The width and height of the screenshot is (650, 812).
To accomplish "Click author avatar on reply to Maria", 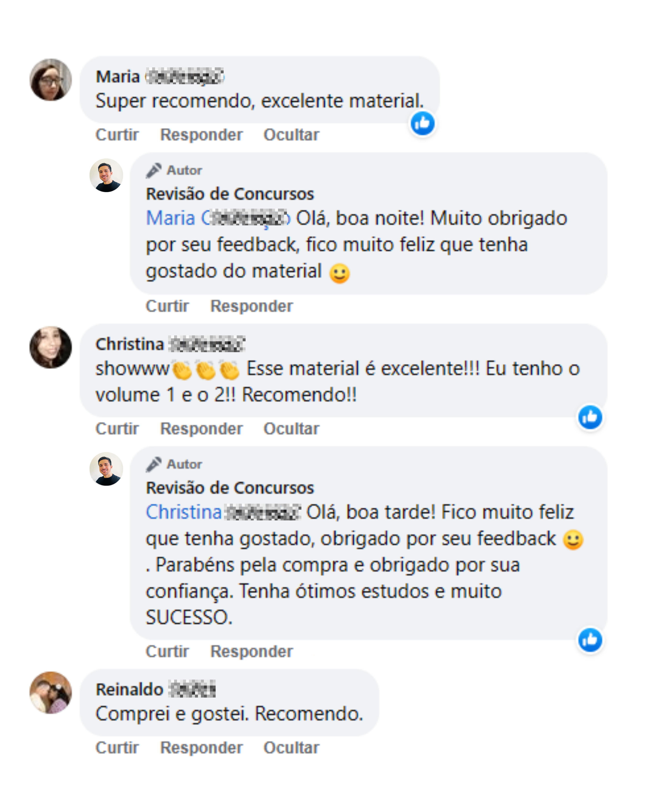I will (106, 176).
